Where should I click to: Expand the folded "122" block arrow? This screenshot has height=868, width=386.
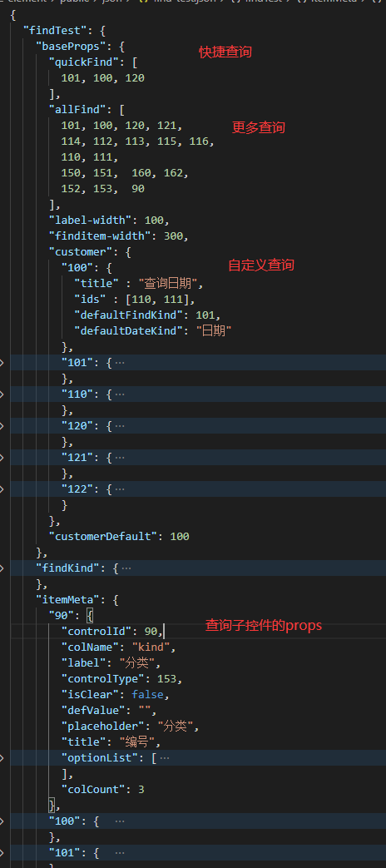click(2, 489)
